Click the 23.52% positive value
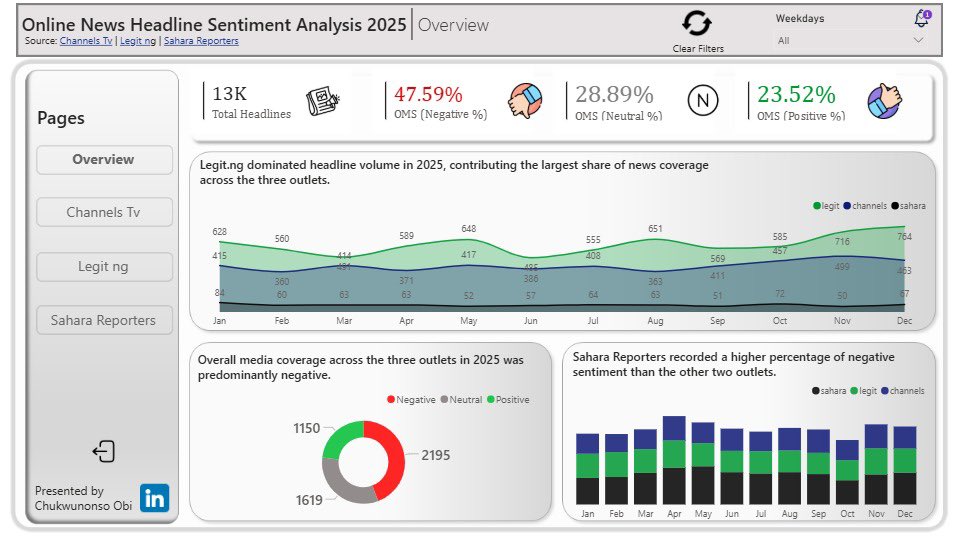Screen dimensions: 958x536 pyautogui.click(x=796, y=95)
